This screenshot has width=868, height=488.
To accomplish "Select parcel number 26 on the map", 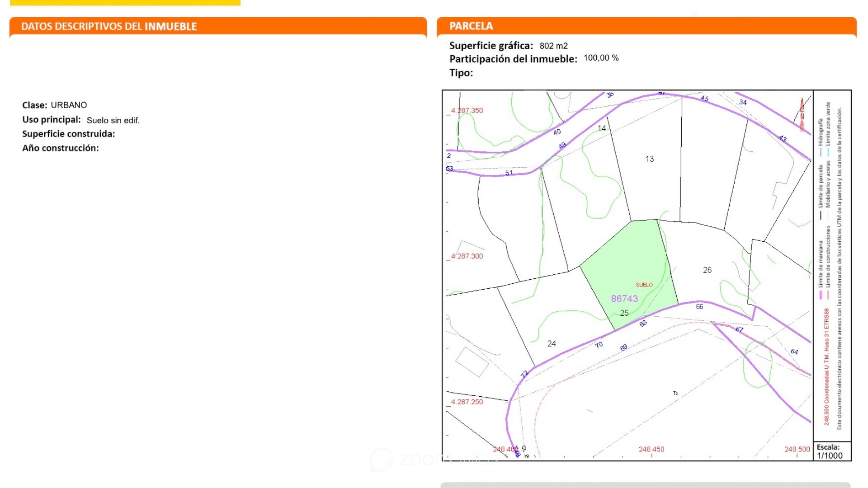I will coord(707,270).
